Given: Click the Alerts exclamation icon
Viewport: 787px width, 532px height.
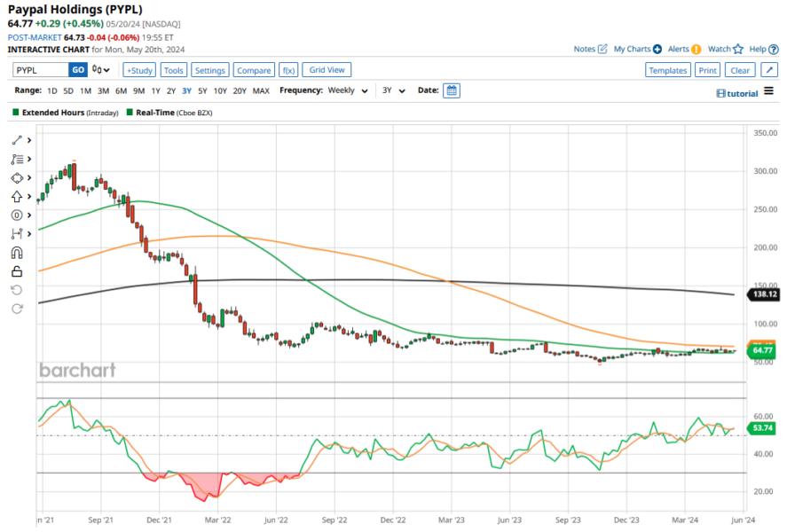Looking at the screenshot, I should pyautogui.click(x=696, y=49).
